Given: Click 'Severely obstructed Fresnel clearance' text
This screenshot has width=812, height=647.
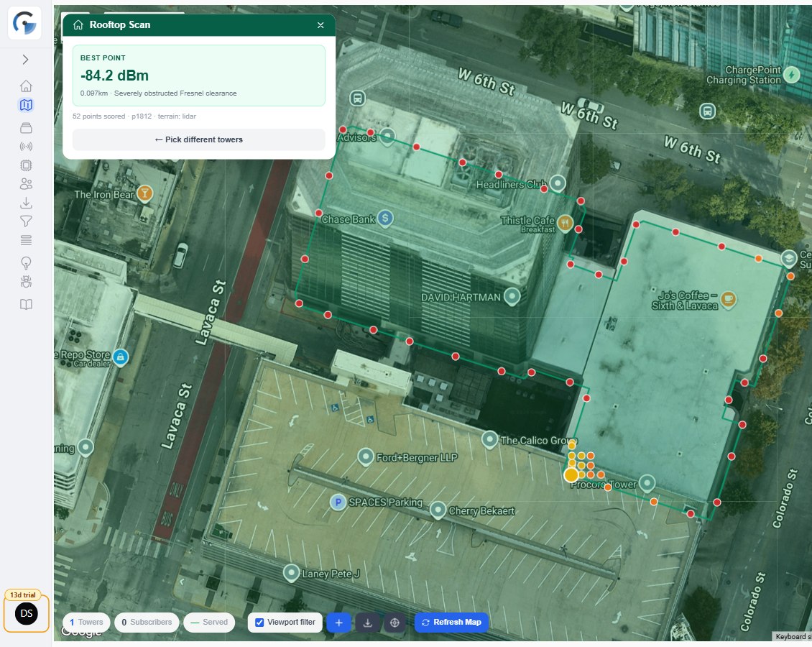Looking at the screenshot, I should pos(175,93).
